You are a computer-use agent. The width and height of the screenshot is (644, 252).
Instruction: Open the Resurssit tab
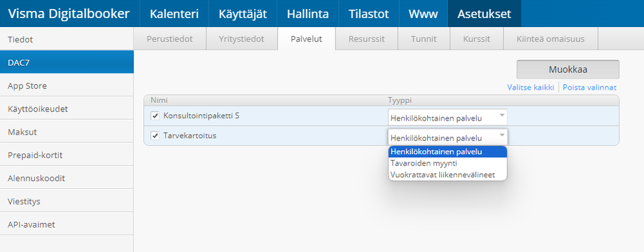coord(367,39)
